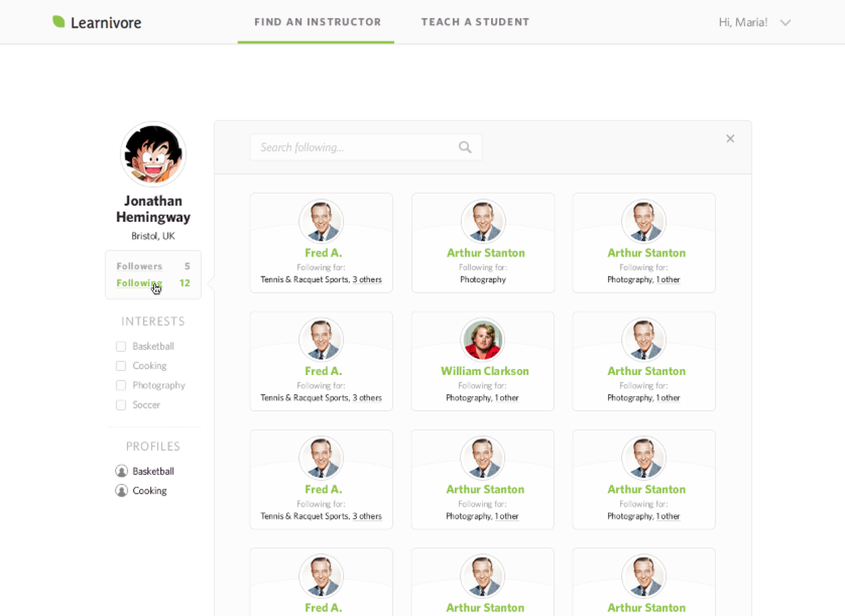
Task: Open the Find an Instructor tab
Action: coord(318,22)
